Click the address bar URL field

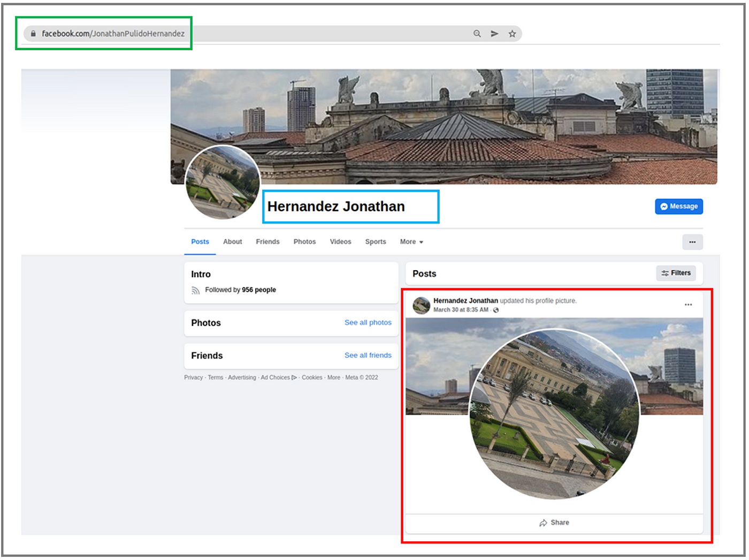[x=272, y=34]
